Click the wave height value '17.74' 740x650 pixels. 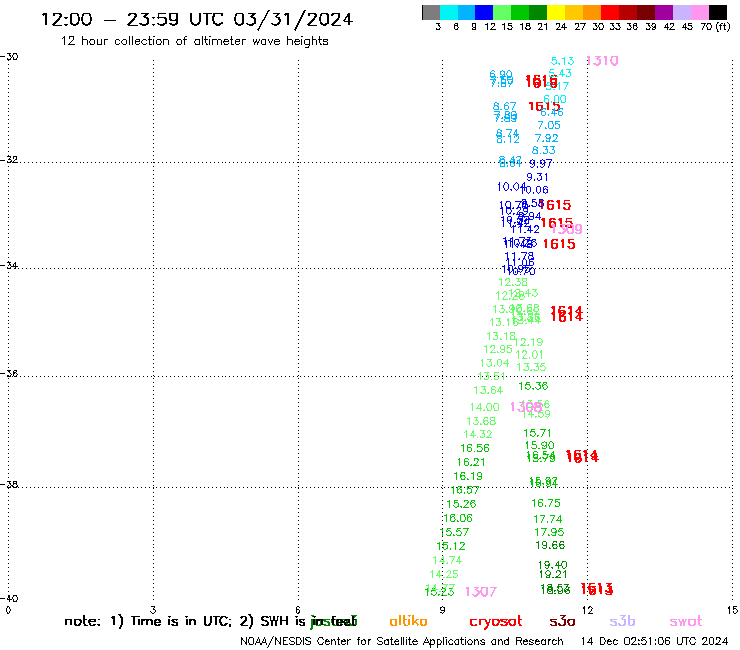coord(548,519)
